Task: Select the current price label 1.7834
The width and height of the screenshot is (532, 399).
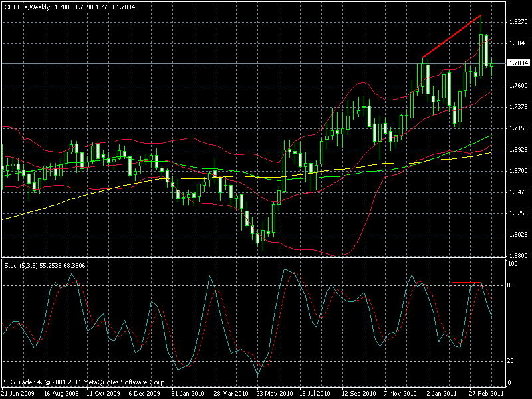Action: pos(519,63)
